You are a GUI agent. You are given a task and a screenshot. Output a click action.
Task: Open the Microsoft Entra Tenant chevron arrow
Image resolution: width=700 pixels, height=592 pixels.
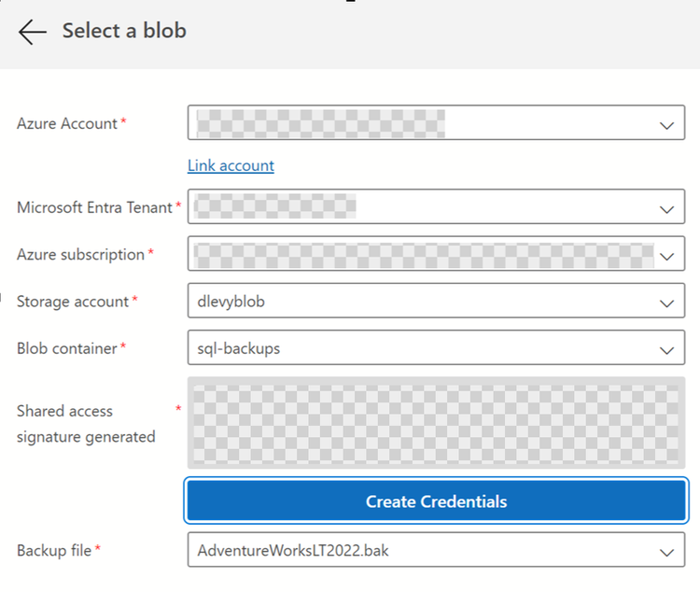pyautogui.click(x=666, y=208)
